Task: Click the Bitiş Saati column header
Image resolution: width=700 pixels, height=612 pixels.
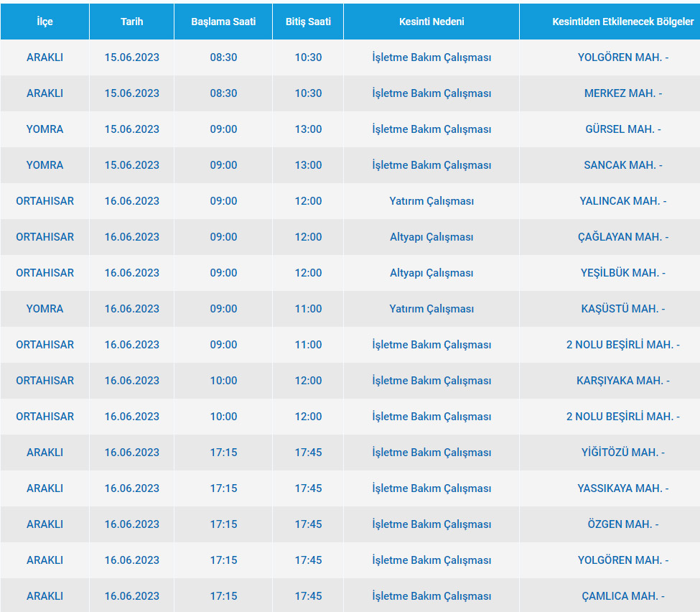Action: click(308, 22)
